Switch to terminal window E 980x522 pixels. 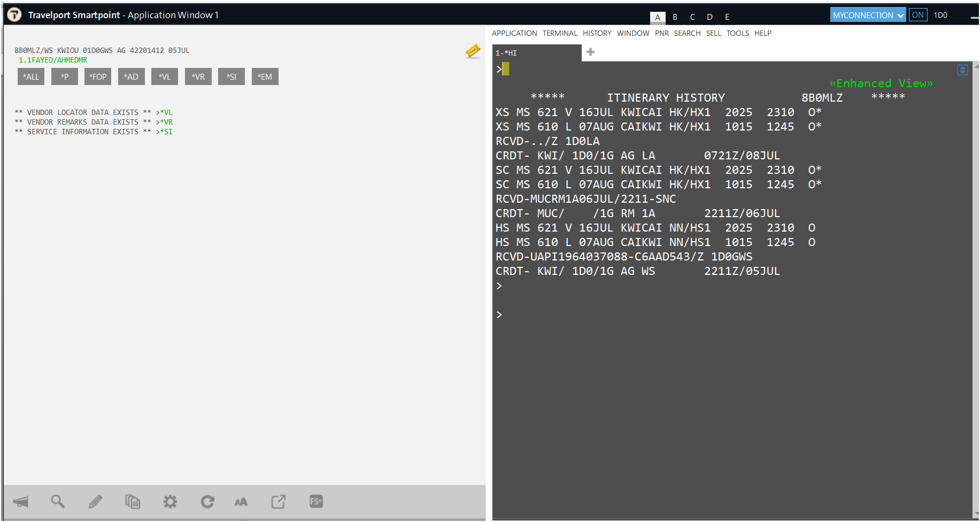pos(727,17)
